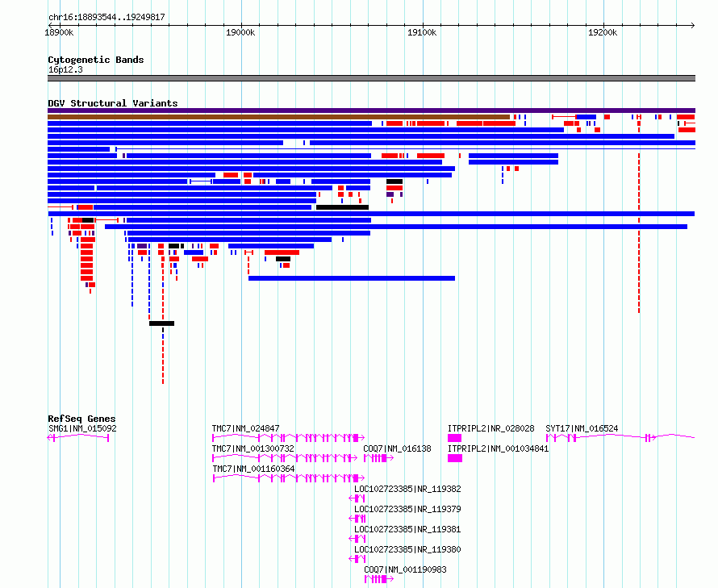Image resolution: width=718 pixels, height=588 pixels.
Task: Click the ITPRIPL2|NR_028028 gene label
Action: click(x=490, y=428)
